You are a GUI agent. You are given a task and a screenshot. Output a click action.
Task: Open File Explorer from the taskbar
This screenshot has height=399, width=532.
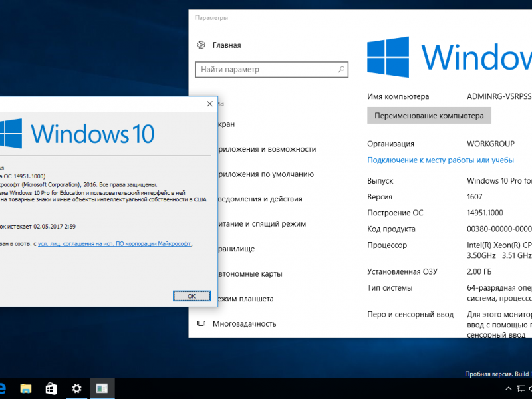(x=26, y=388)
